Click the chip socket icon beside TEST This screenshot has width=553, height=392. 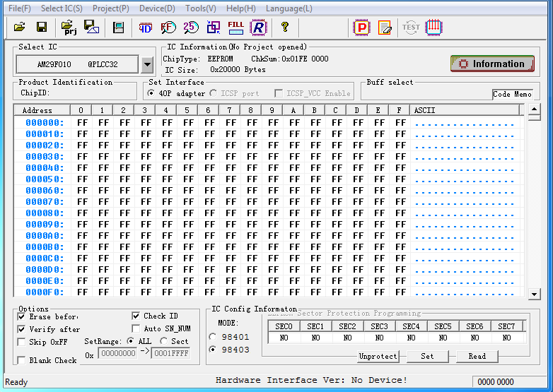coord(433,28)
